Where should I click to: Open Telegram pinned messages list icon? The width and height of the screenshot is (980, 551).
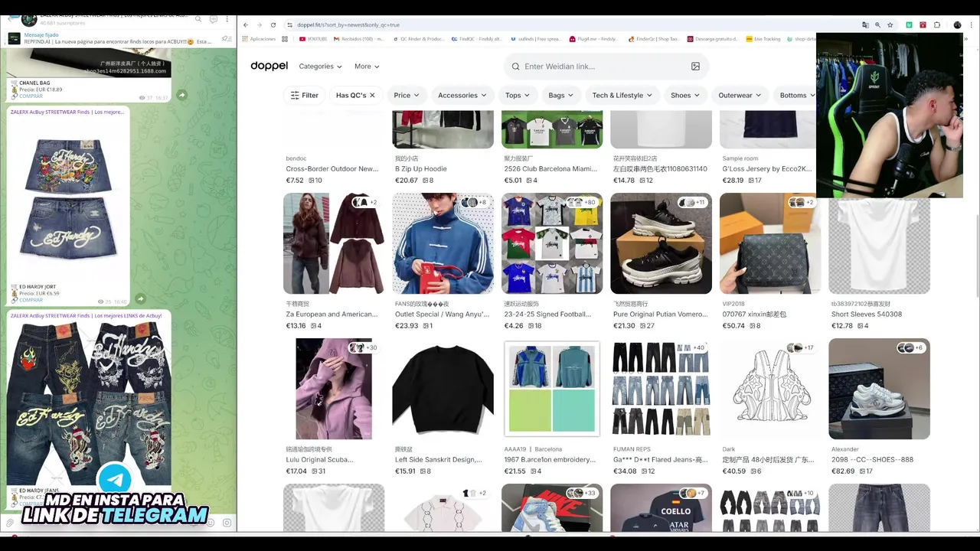click(226, 38)
